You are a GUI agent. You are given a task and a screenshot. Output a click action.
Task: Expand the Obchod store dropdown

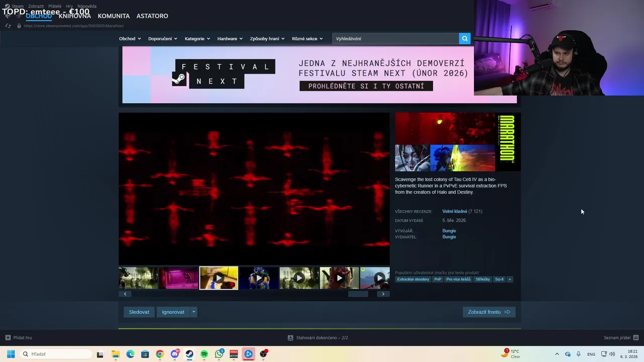click(130, 39)
